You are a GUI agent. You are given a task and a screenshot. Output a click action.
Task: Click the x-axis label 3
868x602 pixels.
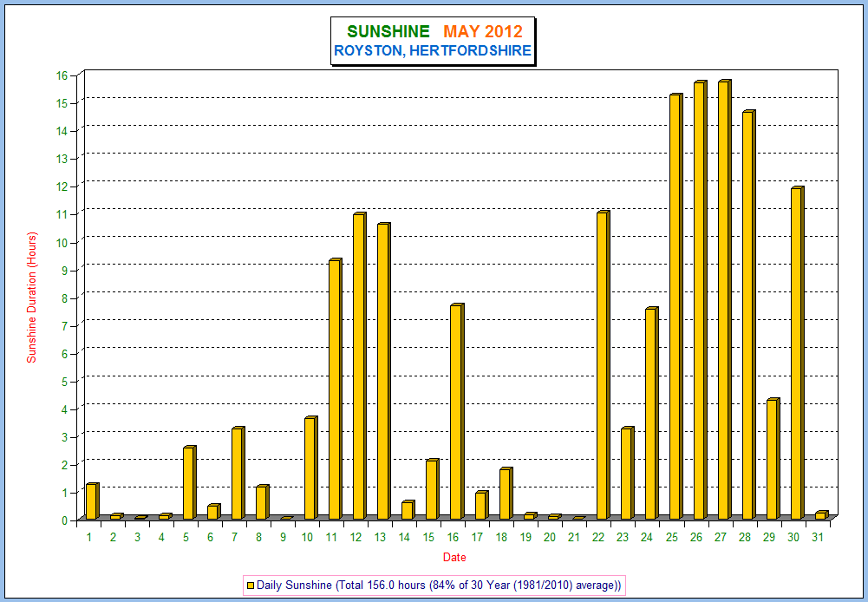pyautogui.click(x=137, y=537)
